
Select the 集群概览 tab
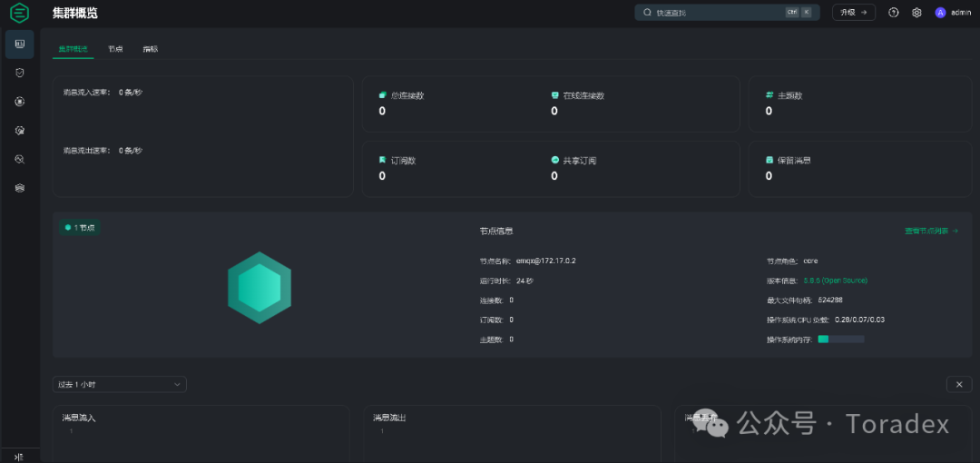pos(73,49)
